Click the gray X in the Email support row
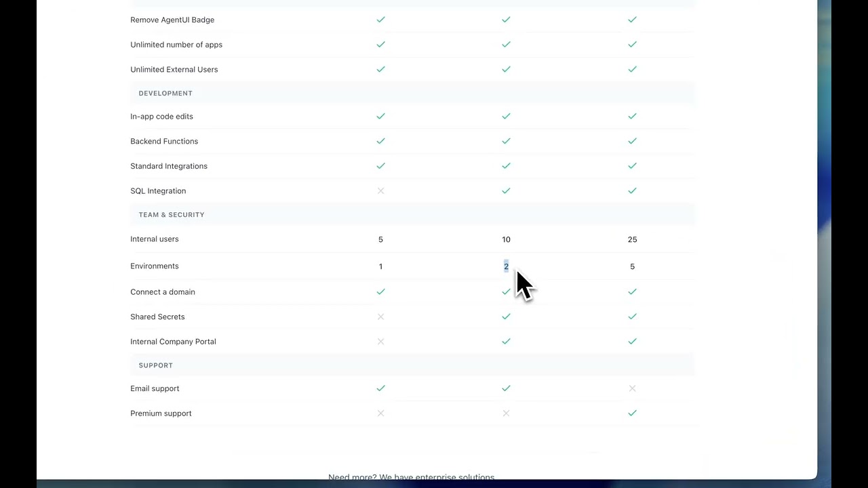Viewport: 868px width, 488px height. coord(632,388)
